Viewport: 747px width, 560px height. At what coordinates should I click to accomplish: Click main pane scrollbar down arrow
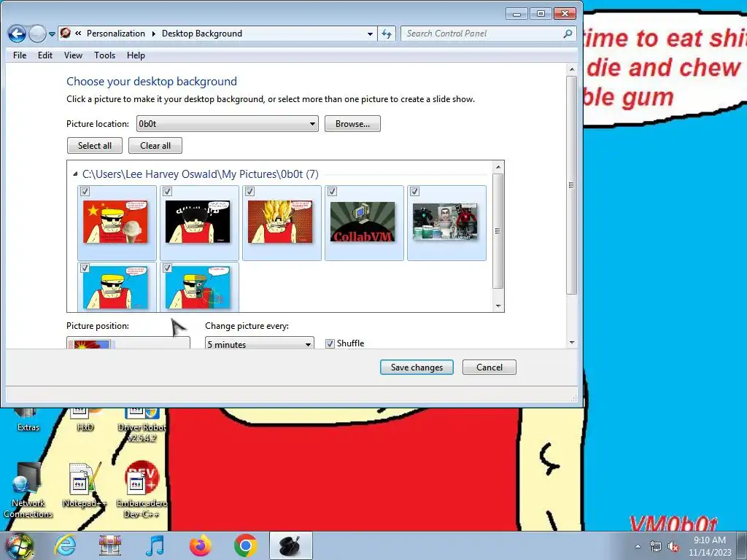pos(572,343)
